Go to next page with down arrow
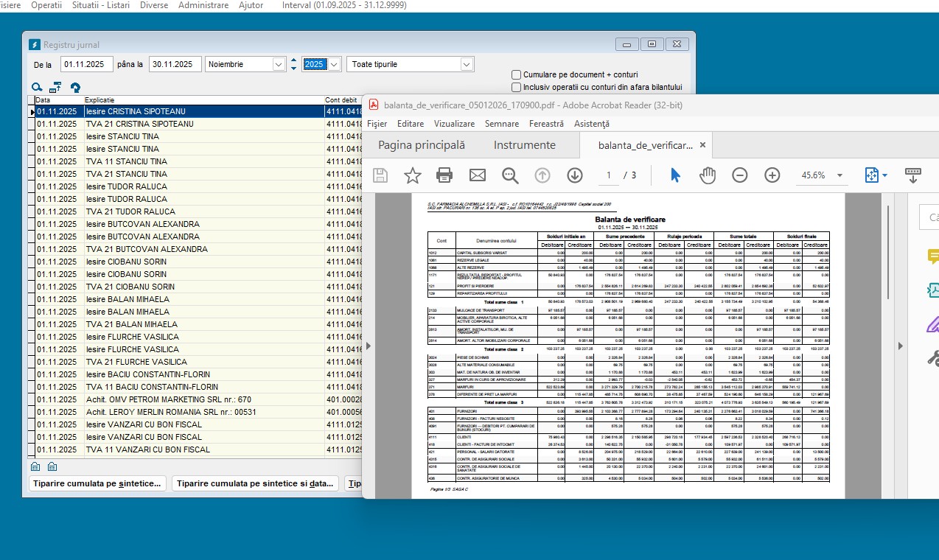 [x=575, y=175]
